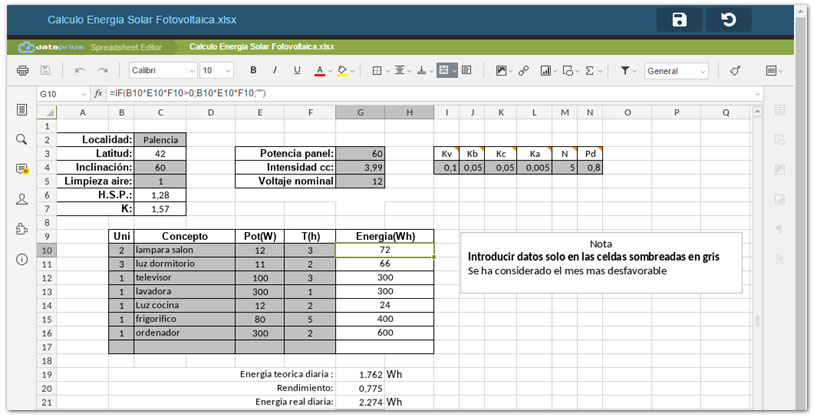This screenshot has width=814, height=419.
Task: Click the Print icon in toolbar
Action: click(x=23, y=71)
